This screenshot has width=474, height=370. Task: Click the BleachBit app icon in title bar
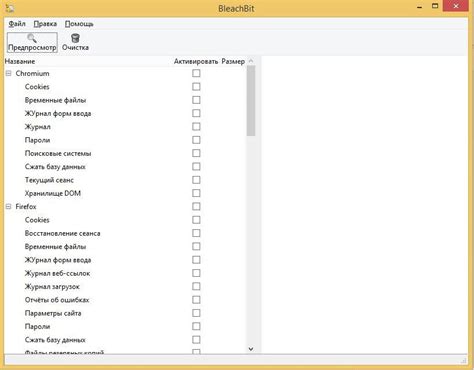click(10, 7)
